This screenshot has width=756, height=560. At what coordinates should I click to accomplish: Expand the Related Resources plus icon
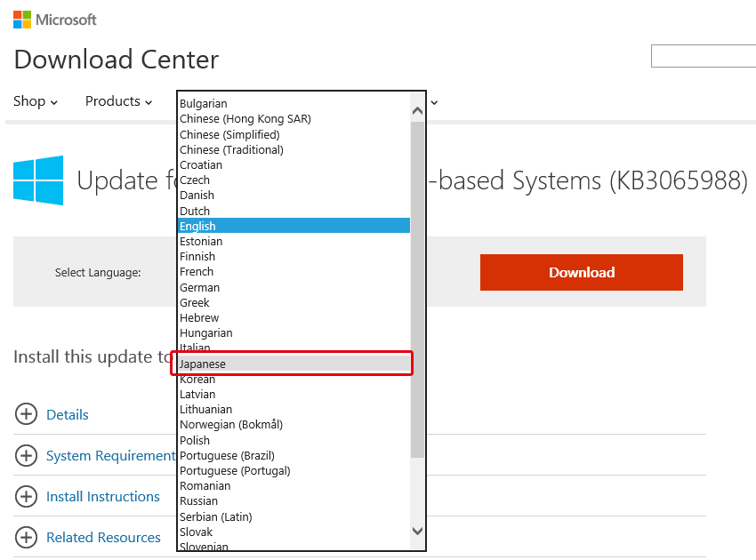click(x=26, y=538)
